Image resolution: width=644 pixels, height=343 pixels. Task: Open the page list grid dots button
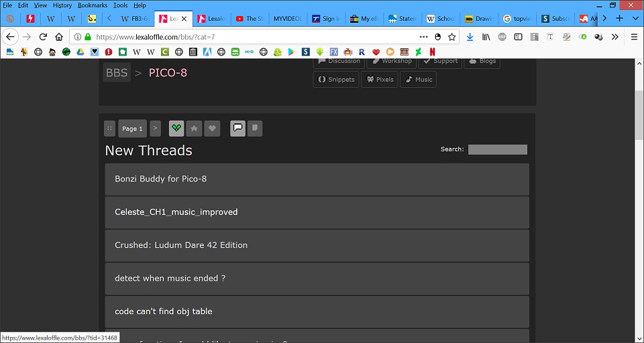(109, 129)
